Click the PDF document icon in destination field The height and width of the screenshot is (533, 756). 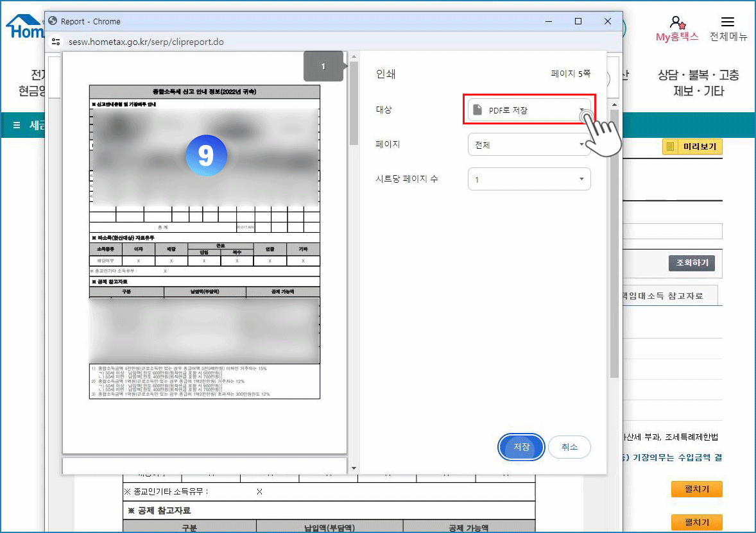click(477, 110)
